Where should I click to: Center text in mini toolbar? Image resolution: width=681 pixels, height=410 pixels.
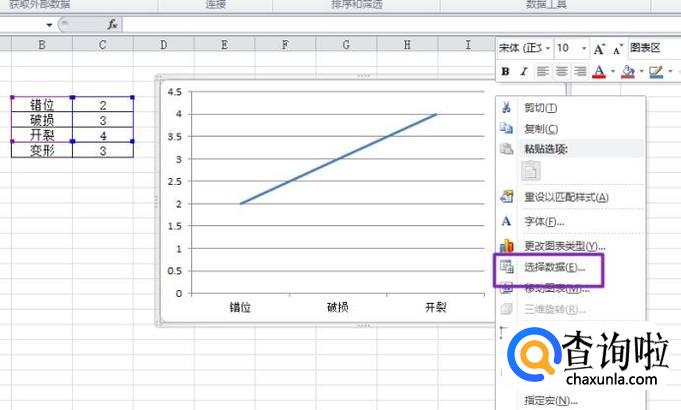561,71
